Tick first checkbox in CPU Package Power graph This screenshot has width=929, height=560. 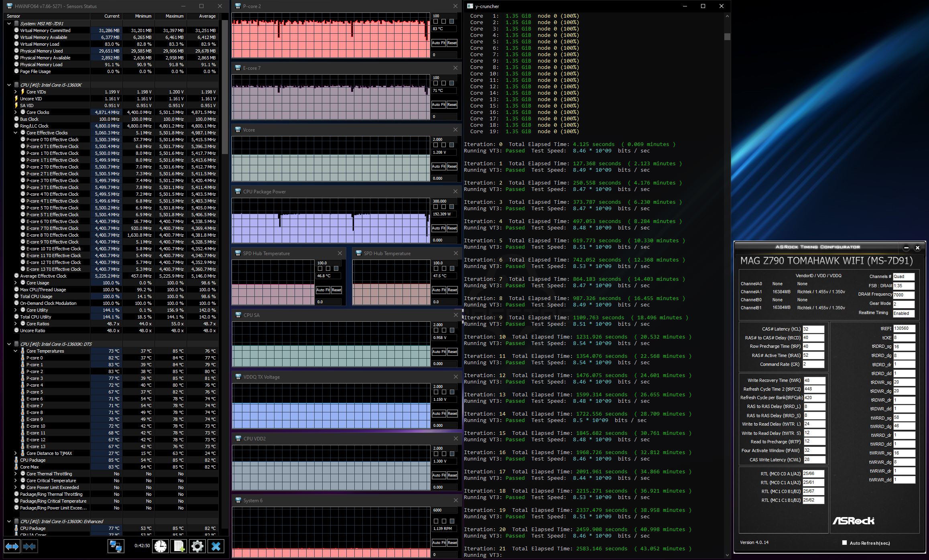436,207
